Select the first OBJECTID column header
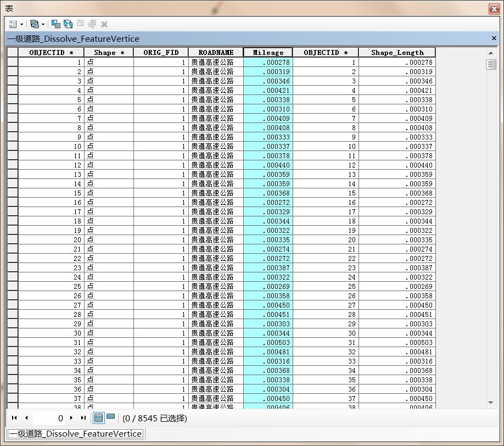504x446 pixels. pos(51,52)
